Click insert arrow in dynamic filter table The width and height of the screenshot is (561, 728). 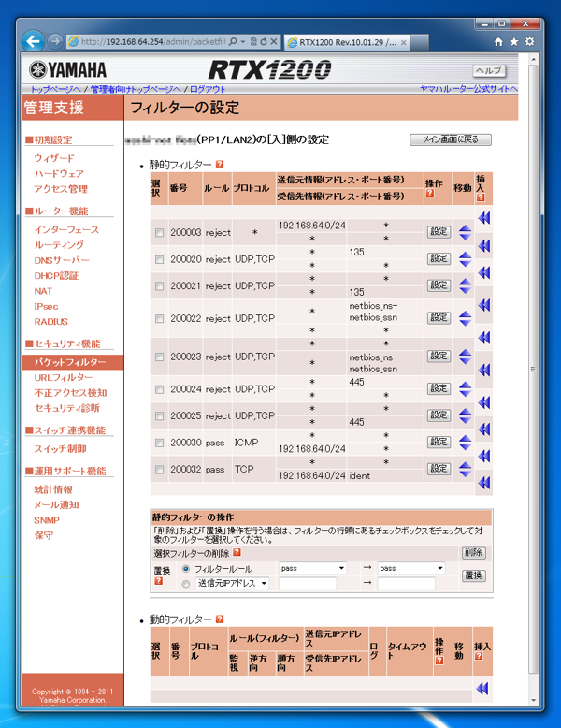[482, 689]
